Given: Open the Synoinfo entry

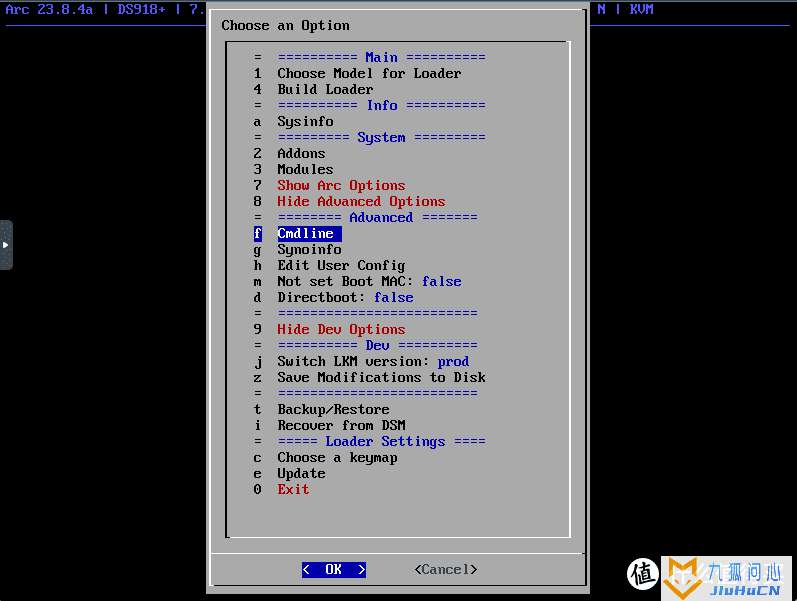Looking at the screenshot, I should (x=309, y=250).
